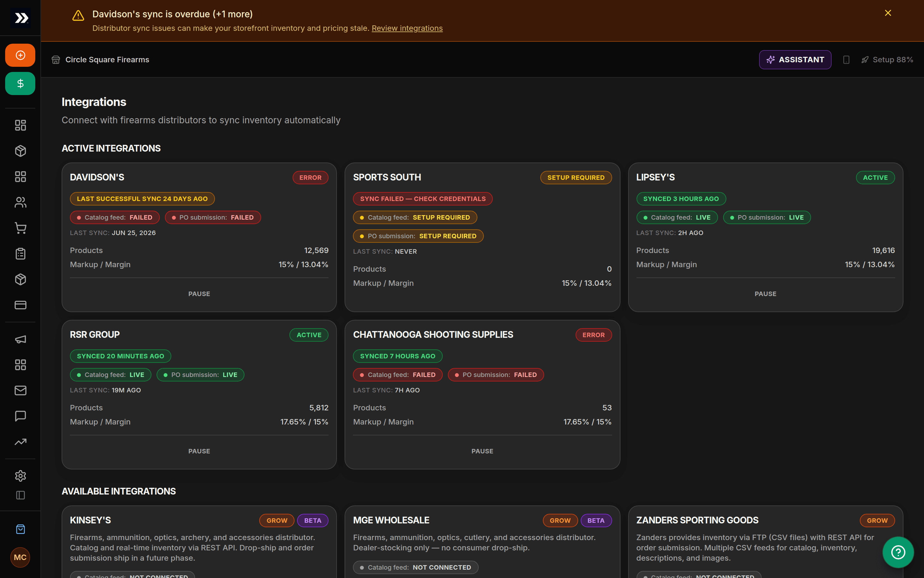Click Davidson's products count 12,569
The width and height of the screenshot is (924, 578).
(316, 250)
